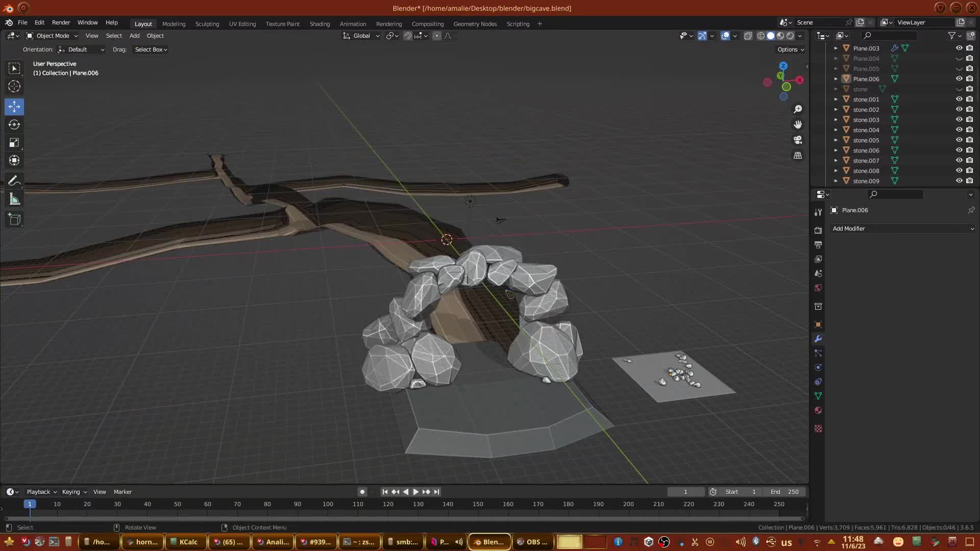Select the Add Cube tool
980x551 pixels.
click(x=14, y=219)
